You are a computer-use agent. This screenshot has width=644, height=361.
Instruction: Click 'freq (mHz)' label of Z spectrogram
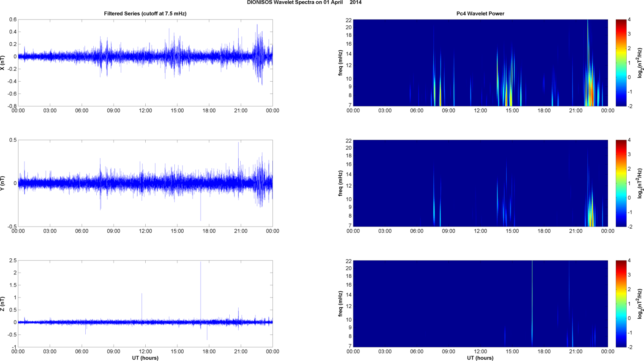(x=340, y=304)
